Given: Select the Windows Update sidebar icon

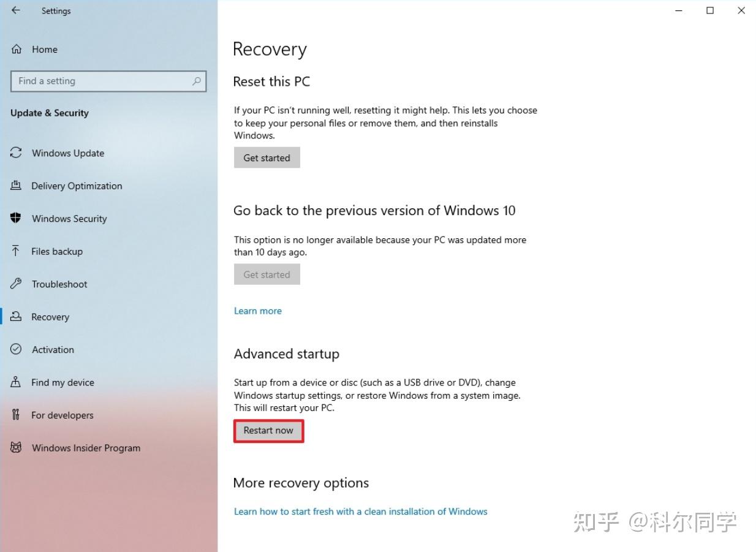Looking at the screenshot, I should coord(16,153).
